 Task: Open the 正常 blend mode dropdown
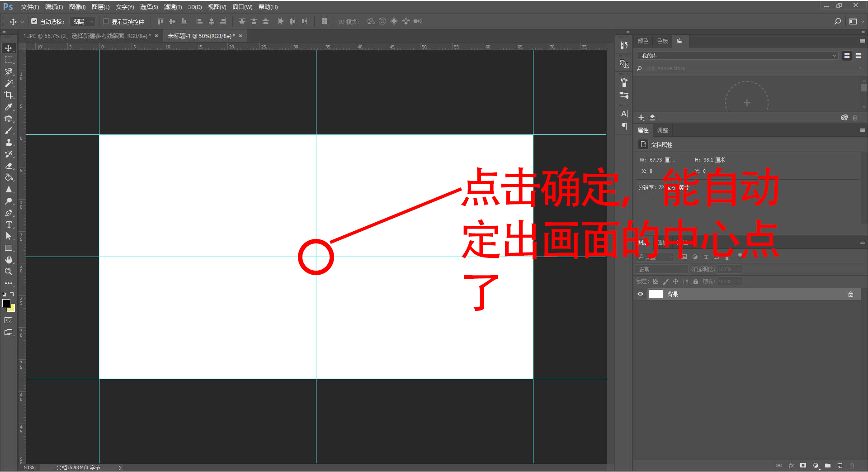click(662, 269)
